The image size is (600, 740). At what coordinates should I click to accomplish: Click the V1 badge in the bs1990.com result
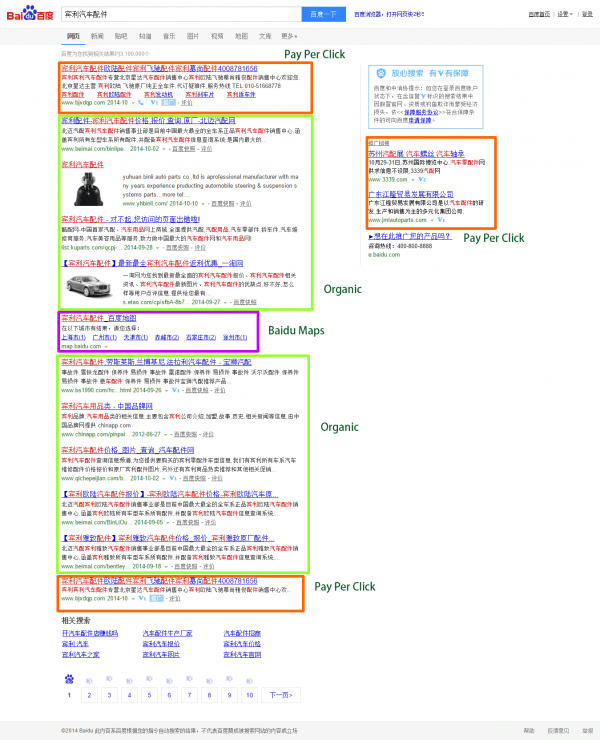click(176, 390)
